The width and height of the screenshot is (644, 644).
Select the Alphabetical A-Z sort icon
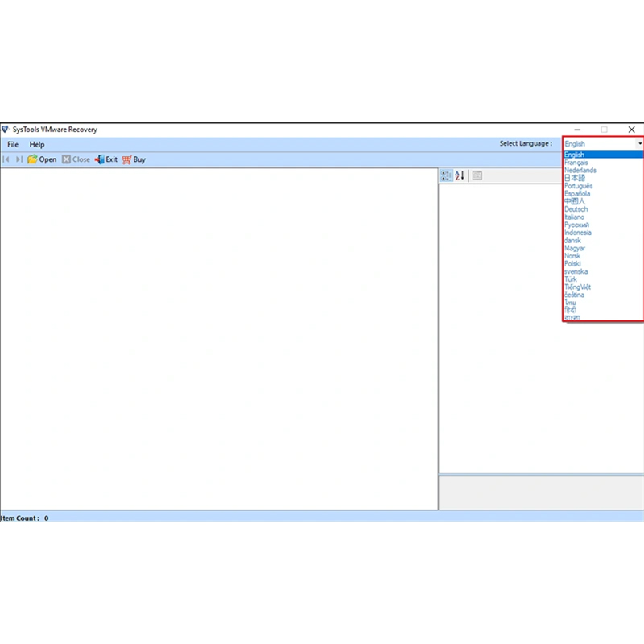click(460, 175)
